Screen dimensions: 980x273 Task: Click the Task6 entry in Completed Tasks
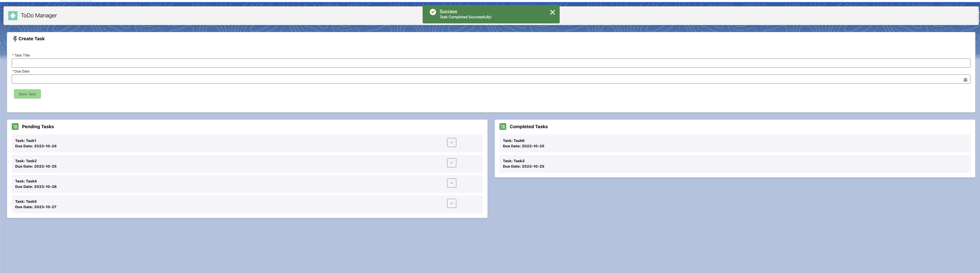tap(523, 143)
